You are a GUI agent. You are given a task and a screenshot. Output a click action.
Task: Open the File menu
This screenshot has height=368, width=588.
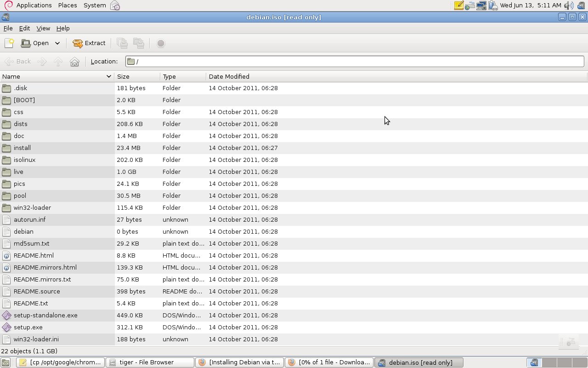click(x=8, y=29)
